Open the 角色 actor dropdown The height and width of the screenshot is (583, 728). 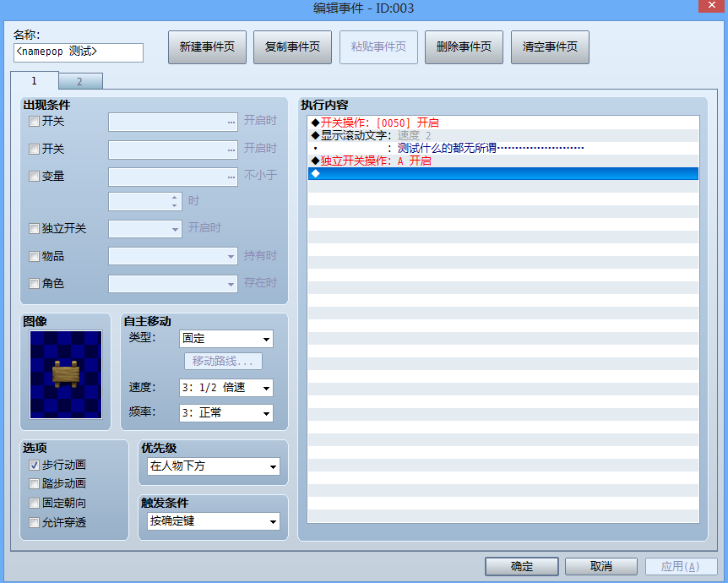pos(173,284)
